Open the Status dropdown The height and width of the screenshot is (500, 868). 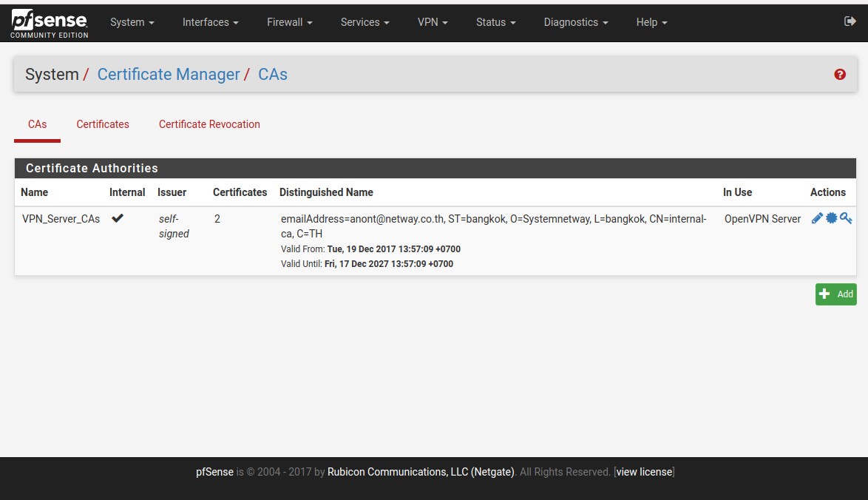coord(495,22)
